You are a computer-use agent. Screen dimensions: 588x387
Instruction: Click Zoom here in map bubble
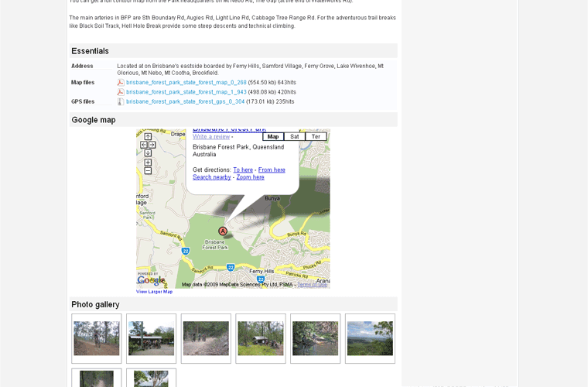click(x=250, y=177)
